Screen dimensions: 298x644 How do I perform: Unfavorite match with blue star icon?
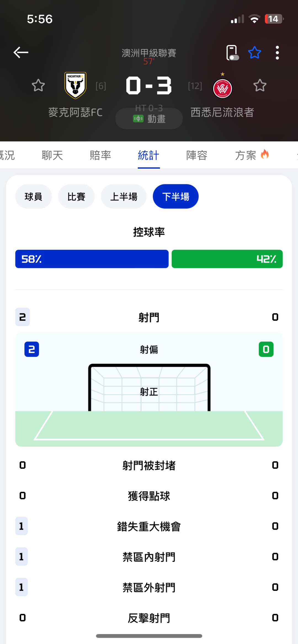(x=254, y=53)
